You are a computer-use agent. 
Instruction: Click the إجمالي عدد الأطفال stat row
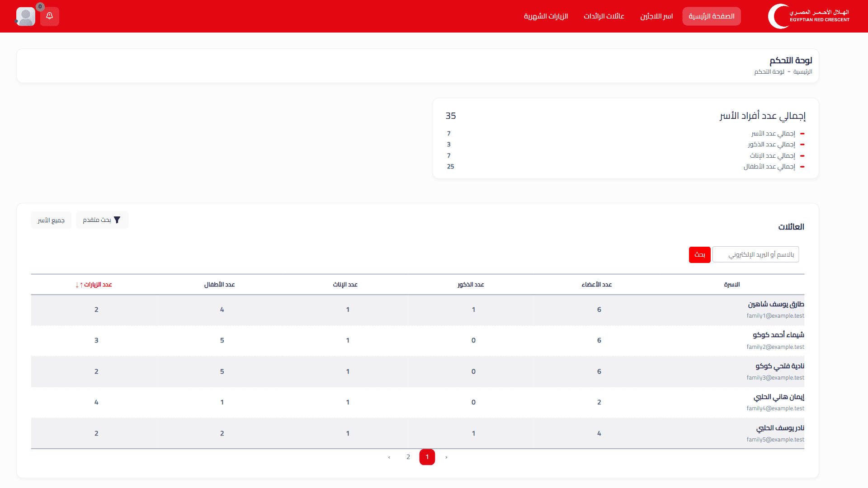(626, 167)
